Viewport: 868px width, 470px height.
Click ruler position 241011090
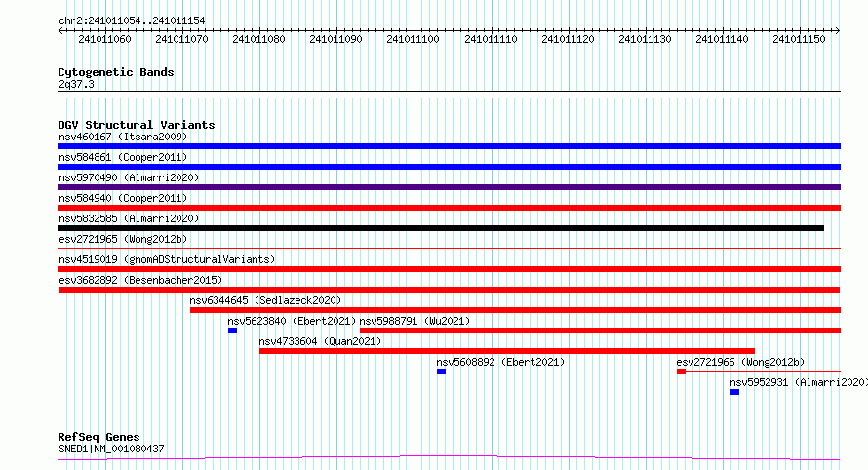coord(336,39)
